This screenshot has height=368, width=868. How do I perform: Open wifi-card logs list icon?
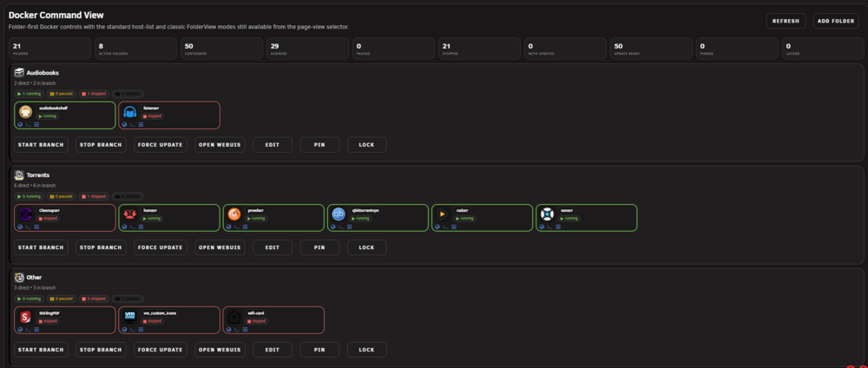tap(246, 329)
